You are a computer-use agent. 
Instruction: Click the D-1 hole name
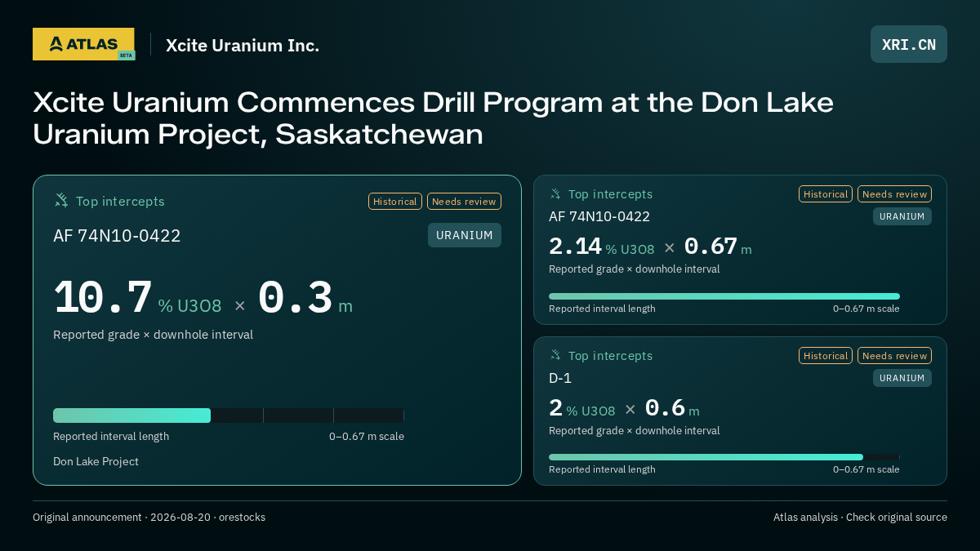click(560, 378)
